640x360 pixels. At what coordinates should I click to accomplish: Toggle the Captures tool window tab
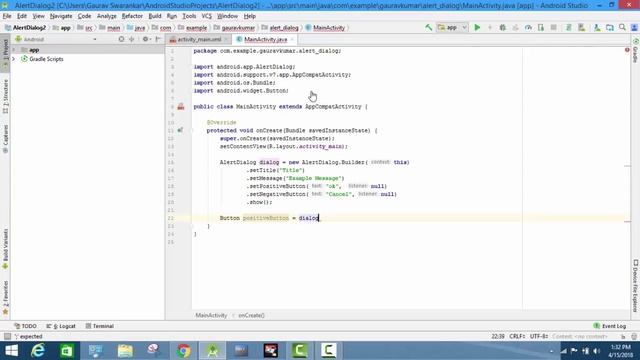pyautogui.click(x=5, y=139)
